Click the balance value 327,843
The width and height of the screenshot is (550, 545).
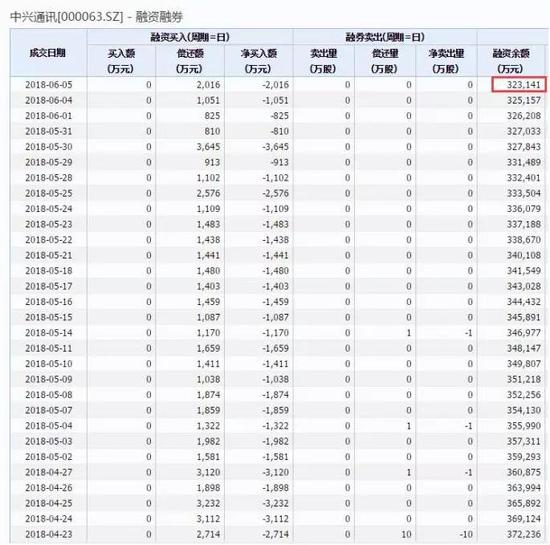523,147
